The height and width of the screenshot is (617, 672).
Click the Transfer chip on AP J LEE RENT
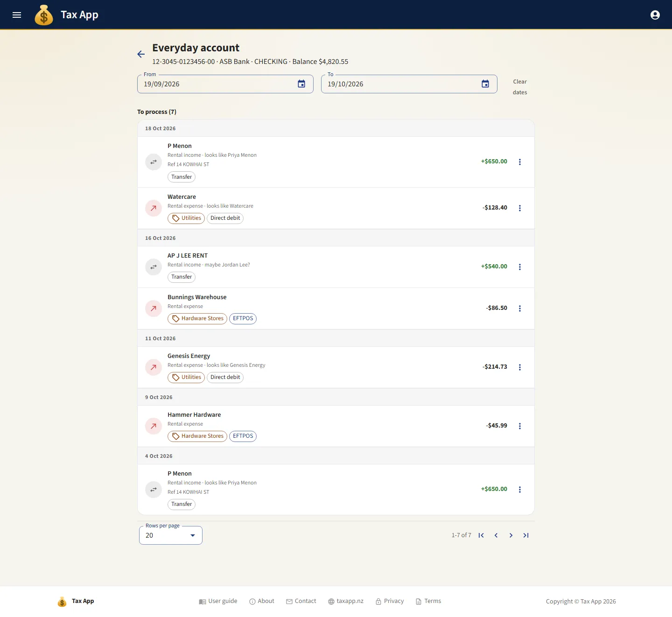click(x=182, y=277)
